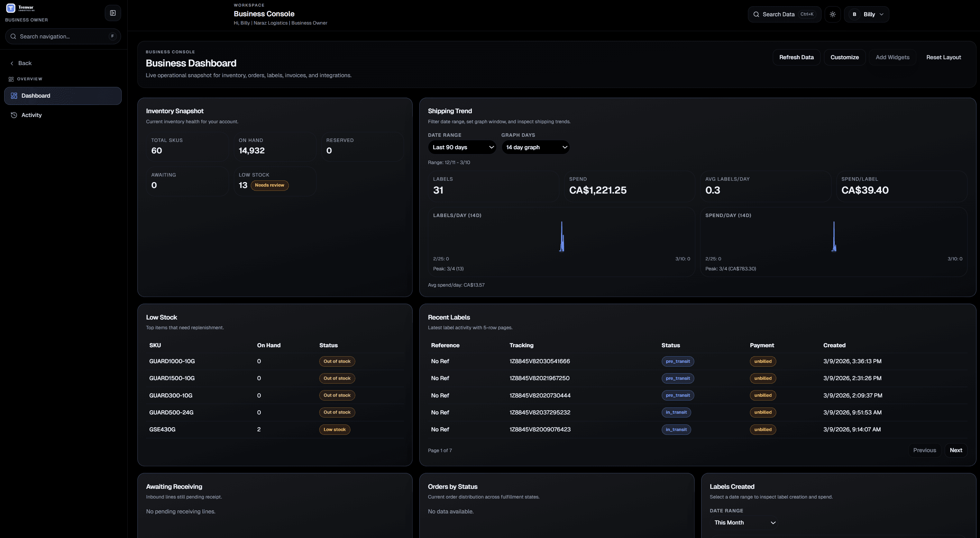
Task: Click the Refresh Data button
Action: [797, 57]
